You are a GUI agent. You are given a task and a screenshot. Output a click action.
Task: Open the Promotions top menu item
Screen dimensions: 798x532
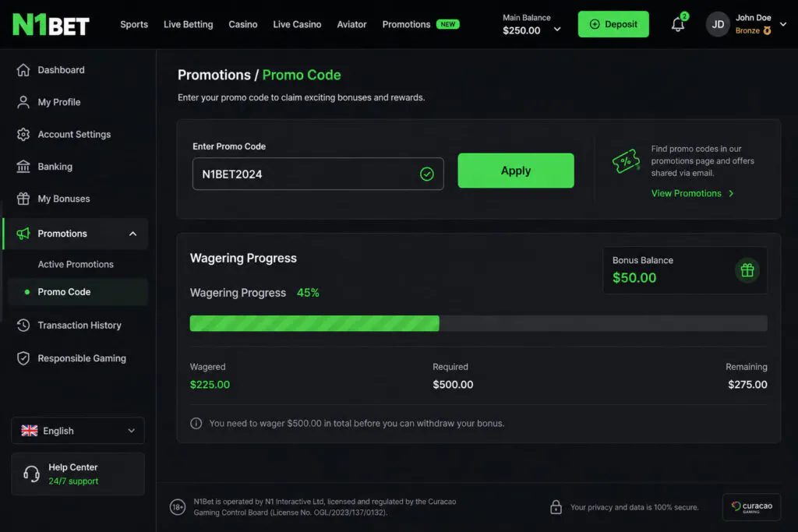(406, 24)
